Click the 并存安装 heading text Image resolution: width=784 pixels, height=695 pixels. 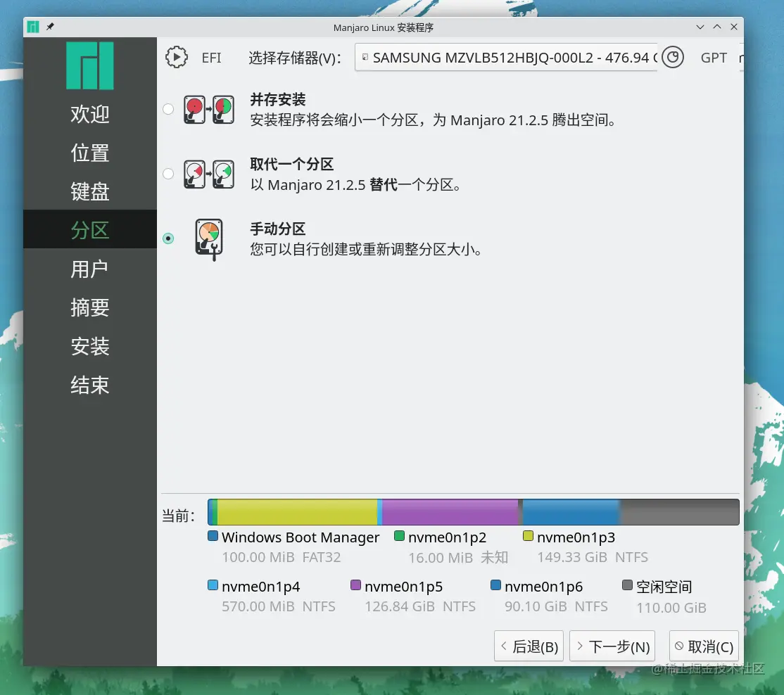click(x=277, y=99)
